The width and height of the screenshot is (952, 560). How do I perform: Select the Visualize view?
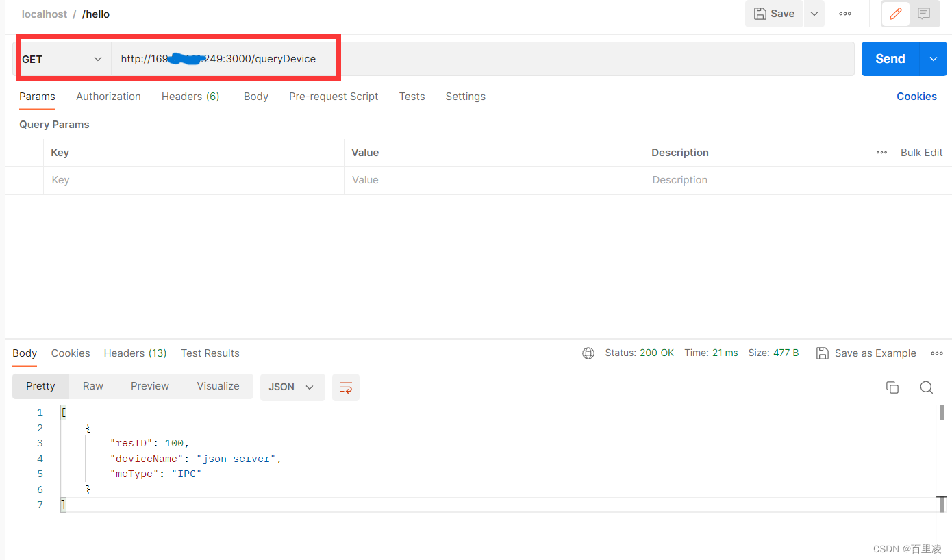pos(218,386)
